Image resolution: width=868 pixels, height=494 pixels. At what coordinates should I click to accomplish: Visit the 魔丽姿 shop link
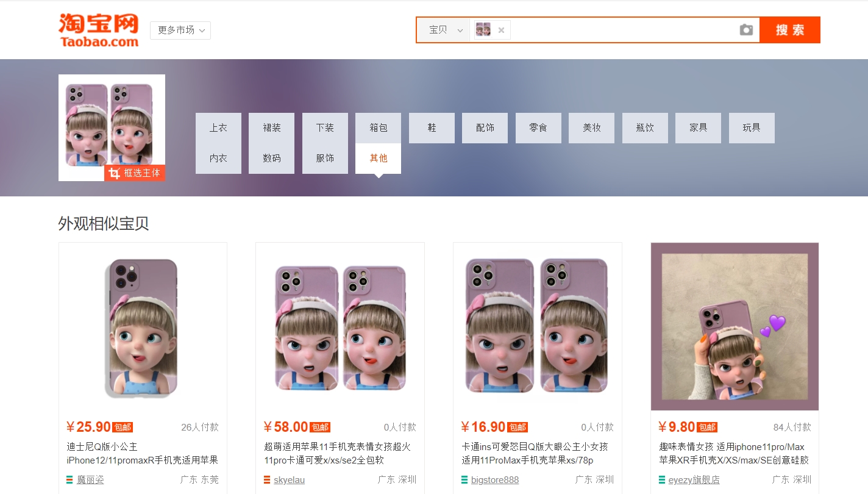pos(90,480)
